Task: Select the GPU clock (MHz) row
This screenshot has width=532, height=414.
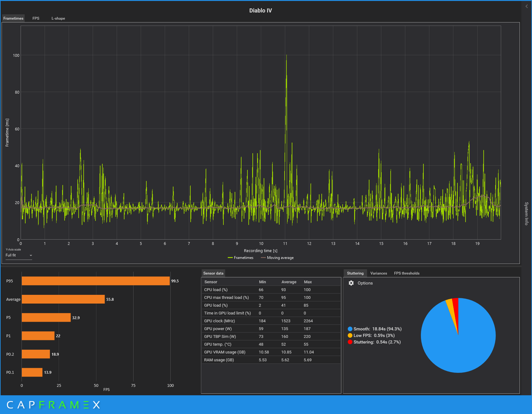Action: (x=271, y=321)
